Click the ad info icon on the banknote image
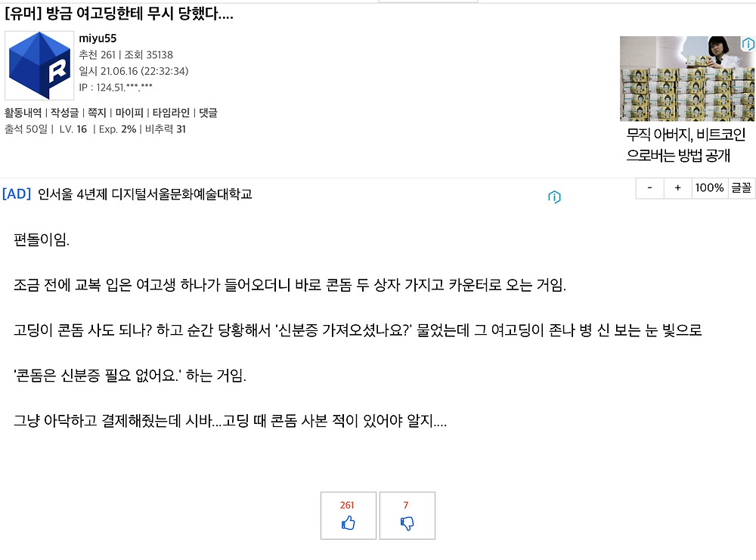Viewport: 756px width, 560px height. click(x=748, y=45)
